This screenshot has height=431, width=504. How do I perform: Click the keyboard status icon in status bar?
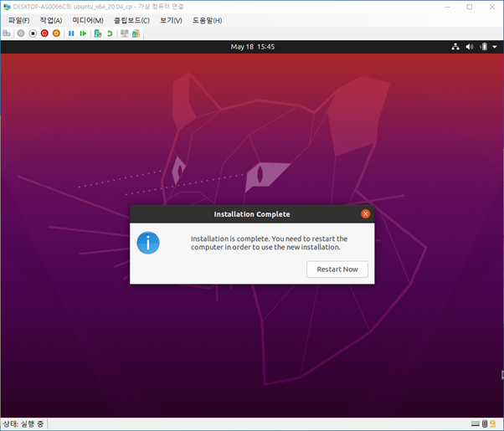476,424
